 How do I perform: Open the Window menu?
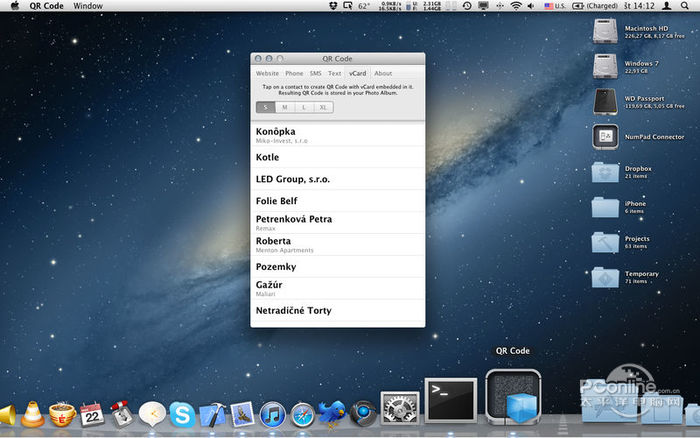coord(88,6)
